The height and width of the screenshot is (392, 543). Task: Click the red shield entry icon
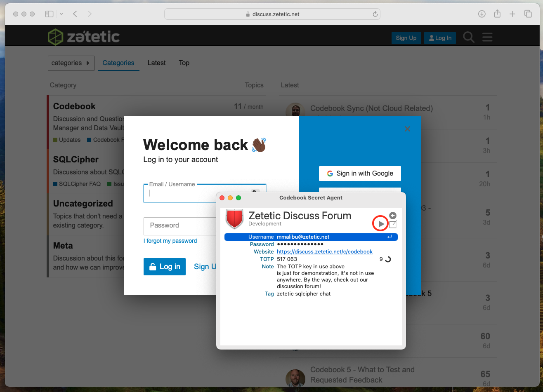tap(235, 219)
